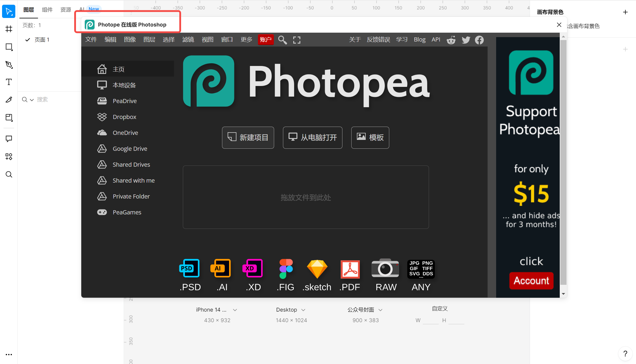The height and width of the screenshot is (364, 636).
Task: Expand Desktop size preset dropdown
Action: click(303, 310)
